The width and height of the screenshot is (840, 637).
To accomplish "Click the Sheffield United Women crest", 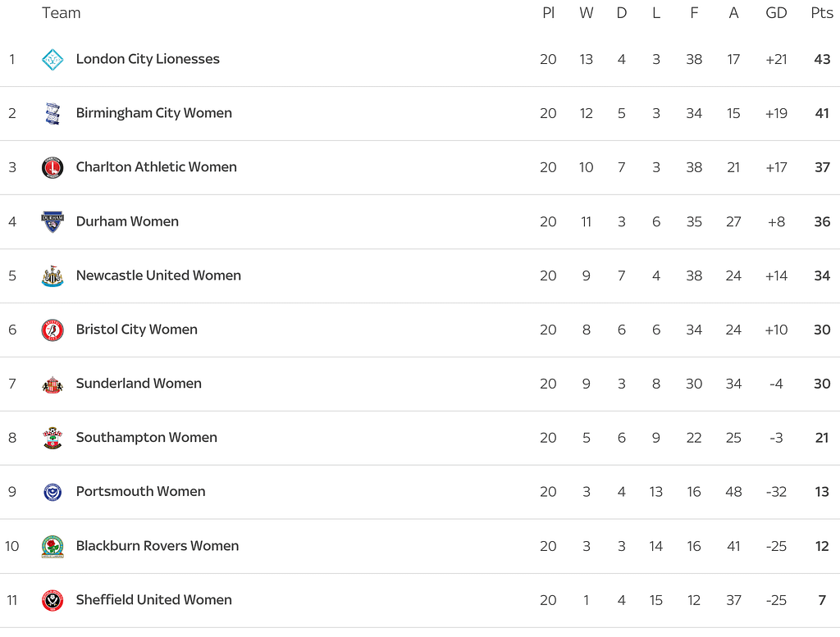I will click(52, 600).
